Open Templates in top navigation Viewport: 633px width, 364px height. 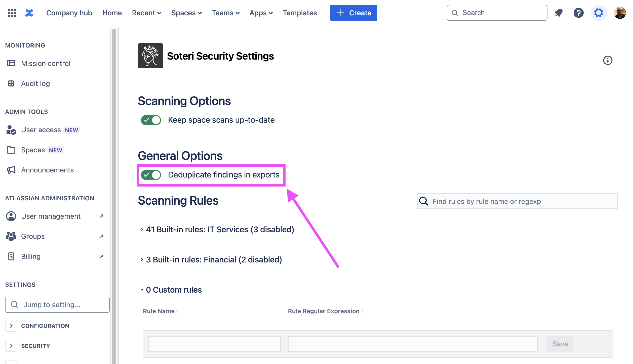[300, 13]
